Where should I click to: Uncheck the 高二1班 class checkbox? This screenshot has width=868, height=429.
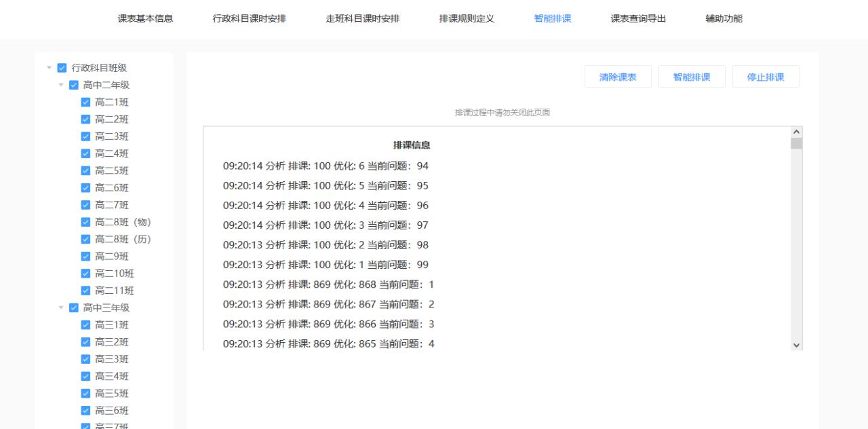(x=85, y=102)
